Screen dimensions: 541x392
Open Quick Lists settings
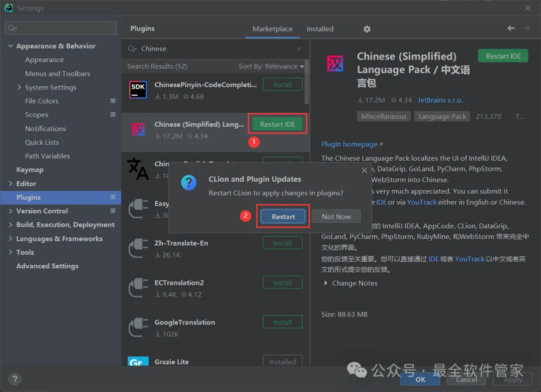[x=42, y=142]
